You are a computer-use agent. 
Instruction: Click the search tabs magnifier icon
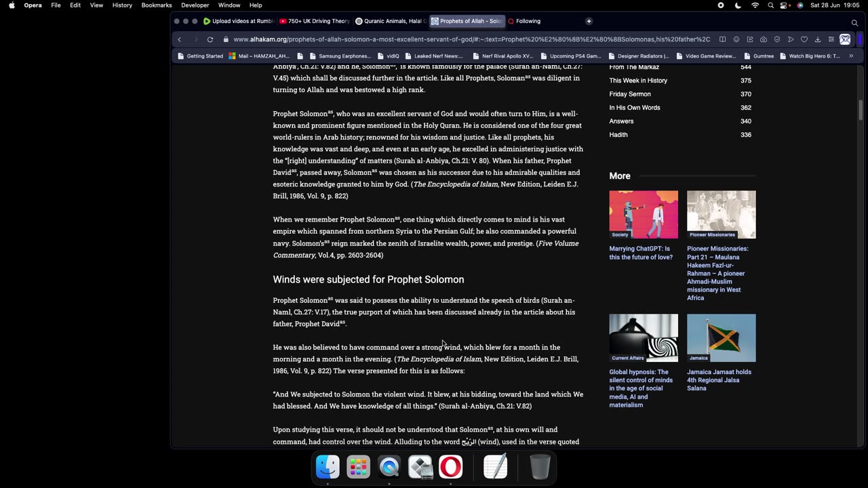pyautogui.click(x=854, y=22)
